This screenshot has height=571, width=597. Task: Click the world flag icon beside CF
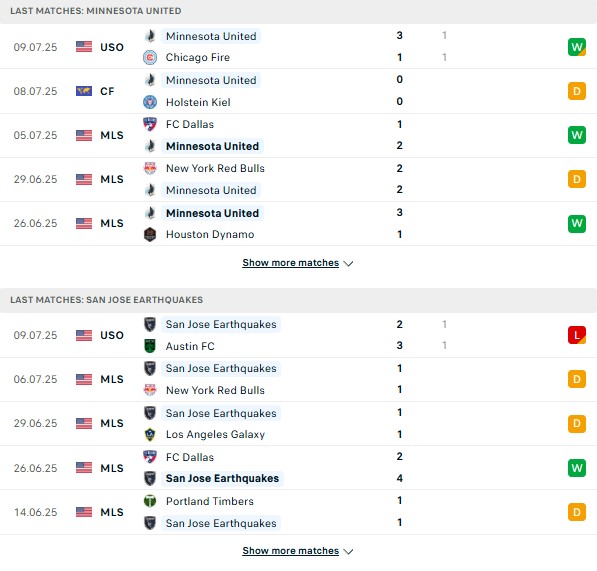click(x=84, y=91)
